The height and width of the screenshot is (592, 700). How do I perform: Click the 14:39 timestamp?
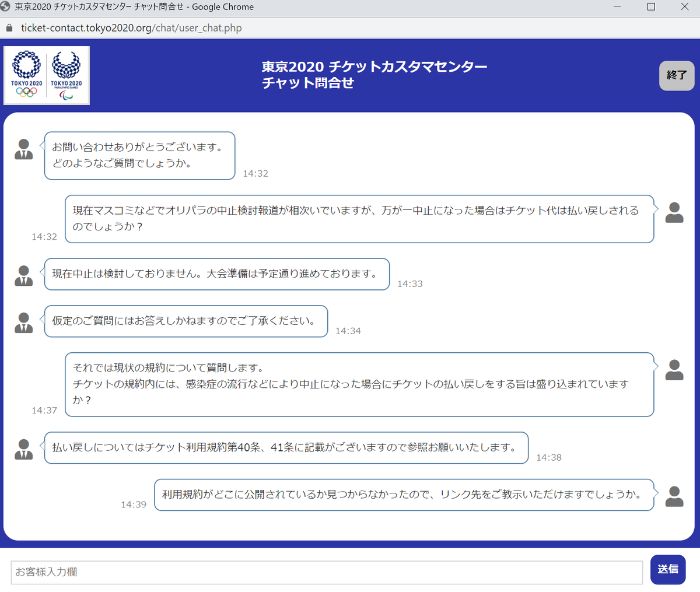click(x=134, y=505)
